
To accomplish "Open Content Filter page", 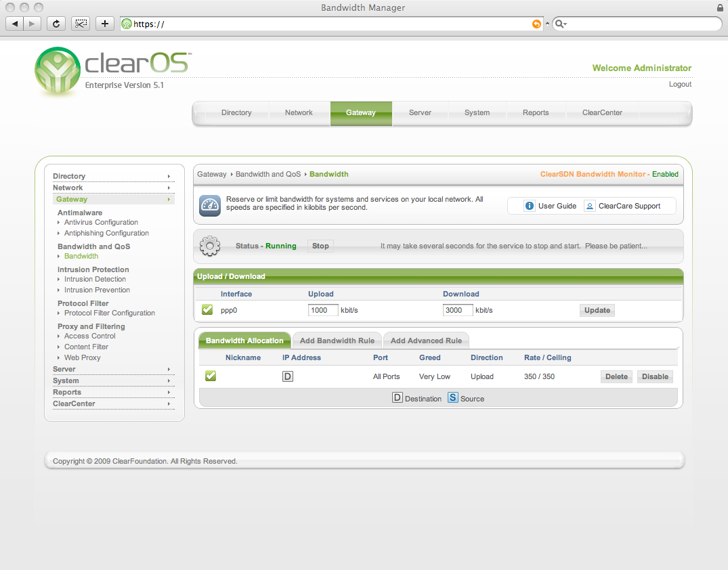I will [x=86, y=347].
